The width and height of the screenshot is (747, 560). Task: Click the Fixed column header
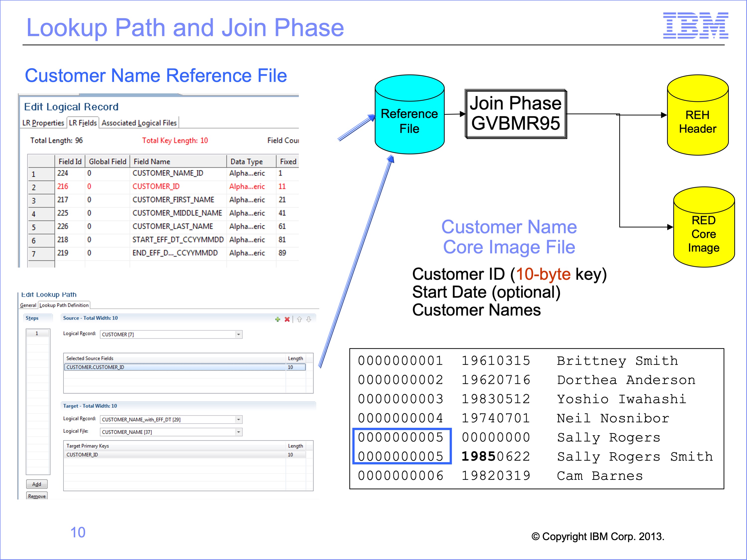[x=288, y=161]
